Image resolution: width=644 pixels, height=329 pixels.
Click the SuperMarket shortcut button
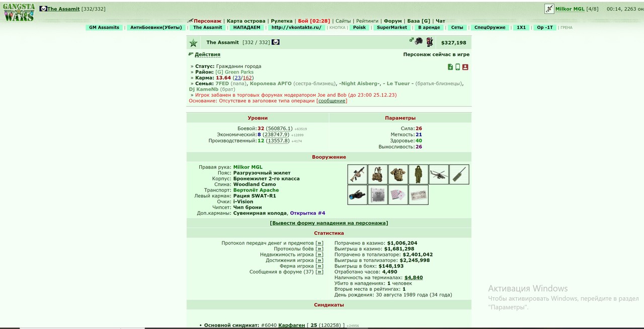[392, 28]
